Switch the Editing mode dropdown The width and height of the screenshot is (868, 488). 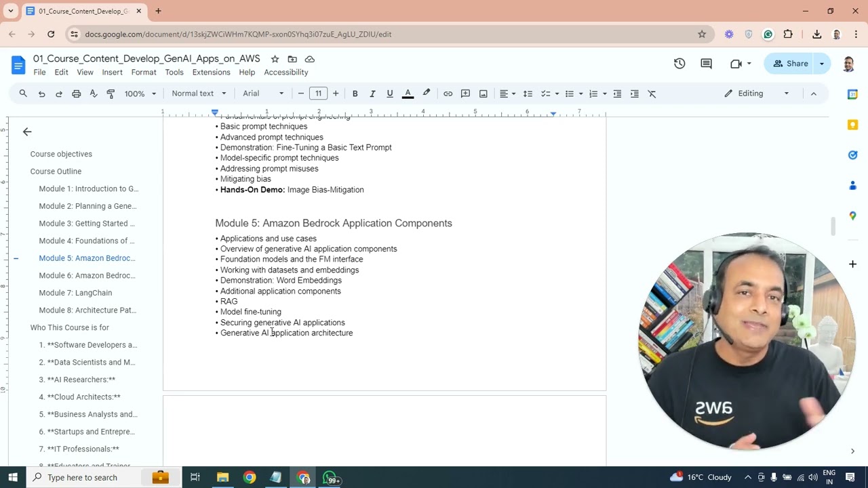[x=757, y=94]
